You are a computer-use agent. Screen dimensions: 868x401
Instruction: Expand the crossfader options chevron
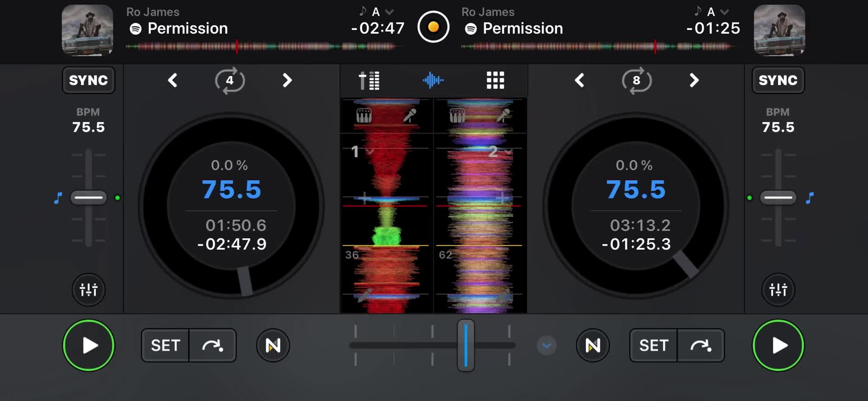click(547, 346)
